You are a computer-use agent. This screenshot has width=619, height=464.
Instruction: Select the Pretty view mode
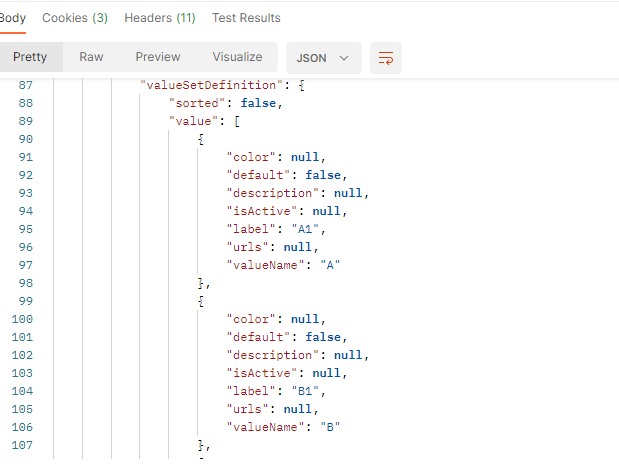[30, 57]
